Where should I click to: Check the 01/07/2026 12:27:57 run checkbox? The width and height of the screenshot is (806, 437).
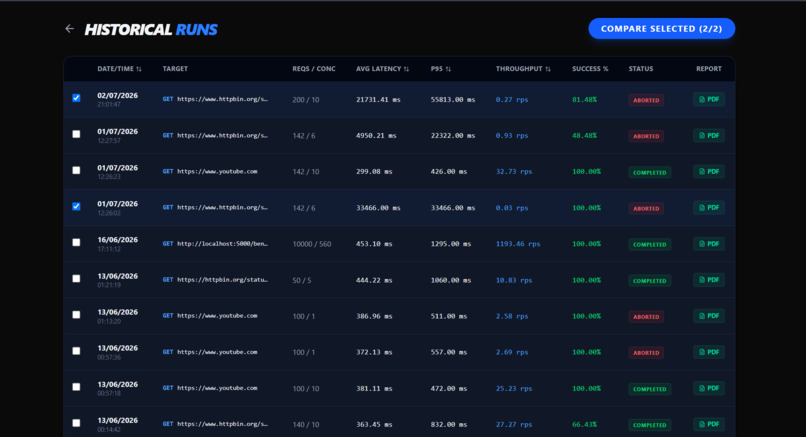click(x=76, y=134)
